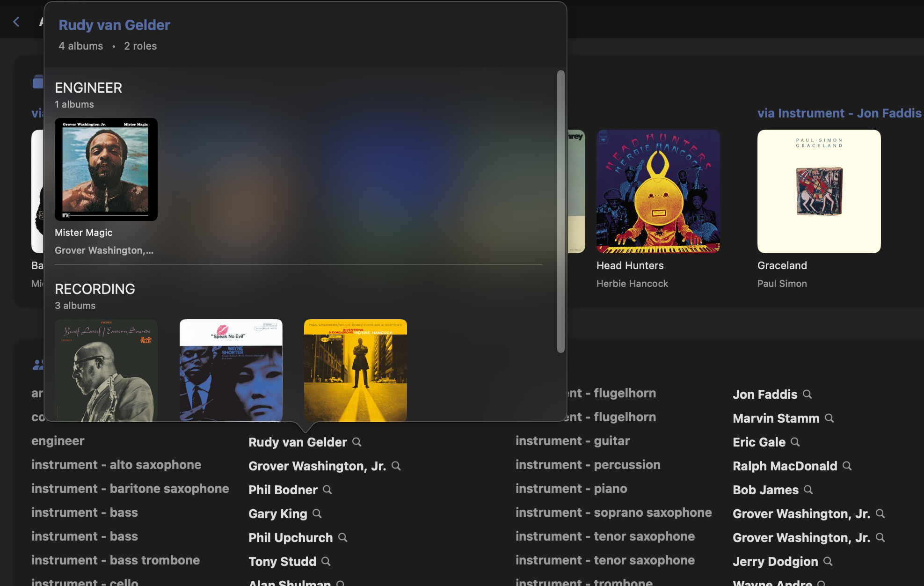This screenshot has width=924, height=586.
Task: Click the Bob James name
Action: (765, 490)
